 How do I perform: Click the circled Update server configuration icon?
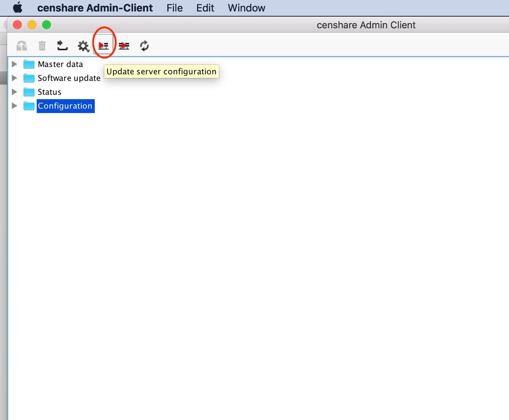click(x=104, y=45)
